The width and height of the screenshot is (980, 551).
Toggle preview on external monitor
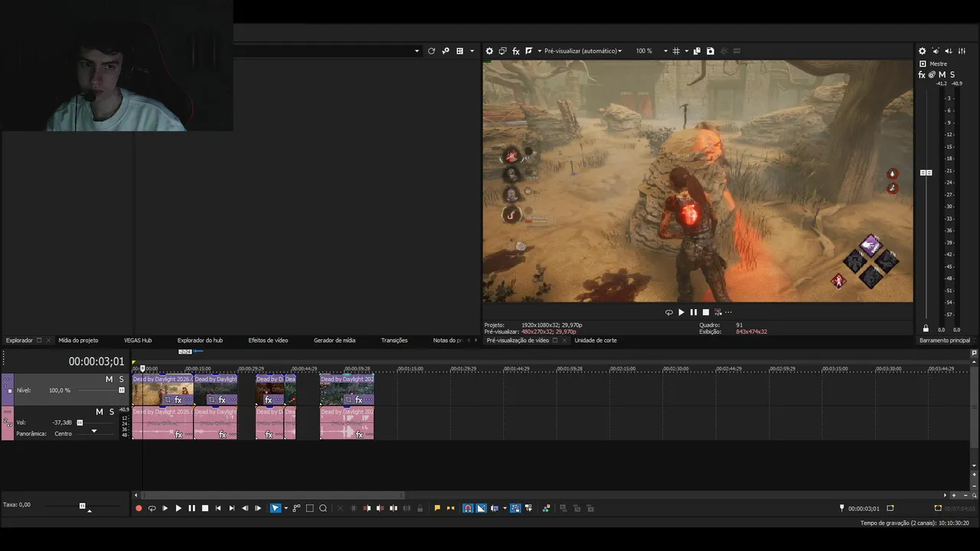(502, 51)
